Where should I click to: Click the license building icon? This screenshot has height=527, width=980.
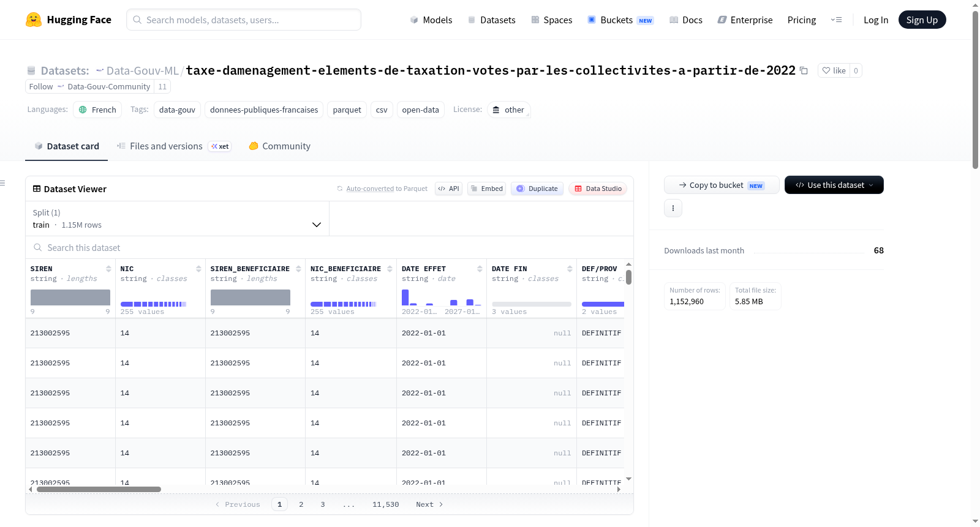496,110
